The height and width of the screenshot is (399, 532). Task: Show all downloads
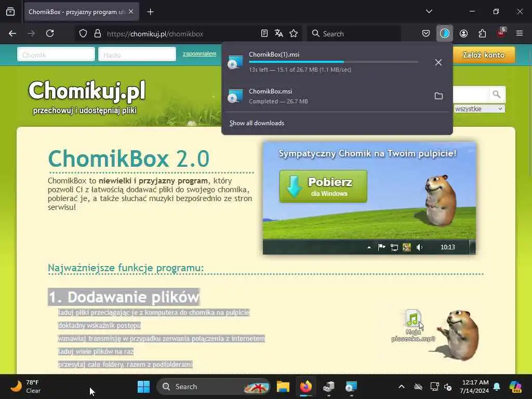(x=257, y=123)
